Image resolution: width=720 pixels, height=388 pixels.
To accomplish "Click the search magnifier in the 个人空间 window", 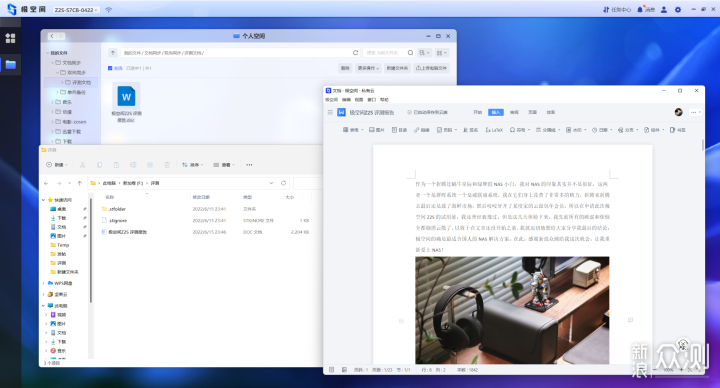I will click(411, 53).
